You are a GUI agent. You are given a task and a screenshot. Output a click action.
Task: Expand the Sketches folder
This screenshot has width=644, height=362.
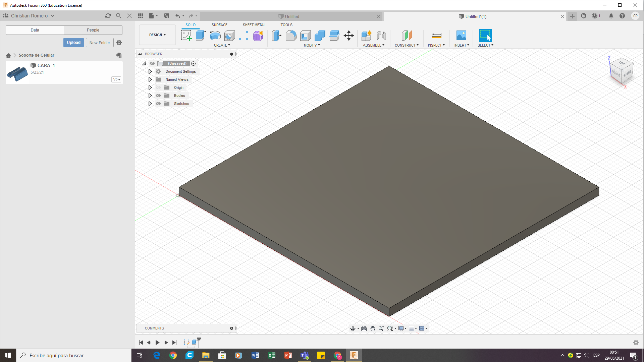(150, 104)
